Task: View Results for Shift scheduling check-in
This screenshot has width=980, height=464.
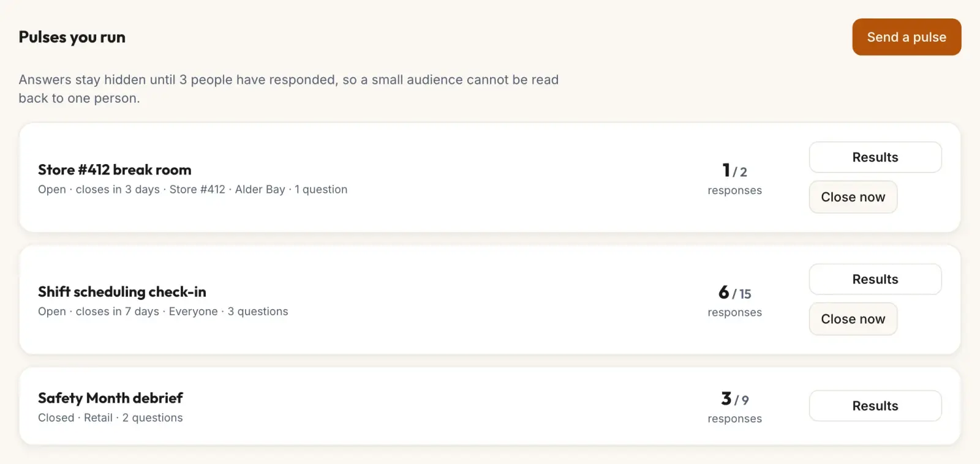Action: pyautogui.click(x=875, y=279)
